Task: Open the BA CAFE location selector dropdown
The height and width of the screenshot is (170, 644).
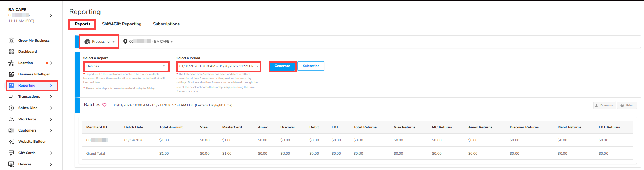Action: tap(148, 42)
